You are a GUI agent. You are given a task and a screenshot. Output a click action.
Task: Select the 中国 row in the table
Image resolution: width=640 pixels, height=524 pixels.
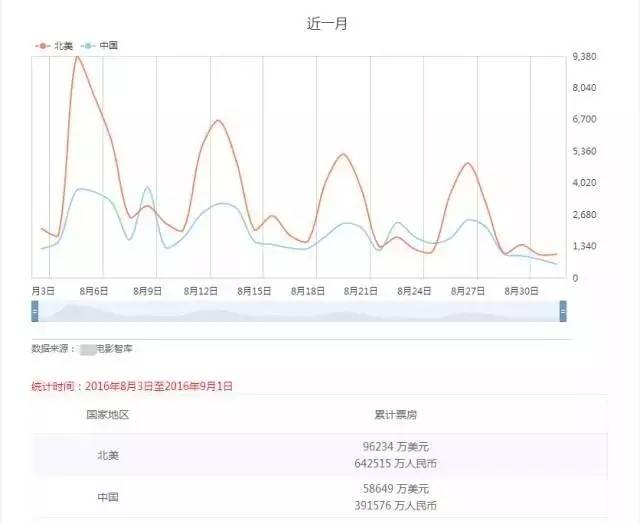pos(109,501)
